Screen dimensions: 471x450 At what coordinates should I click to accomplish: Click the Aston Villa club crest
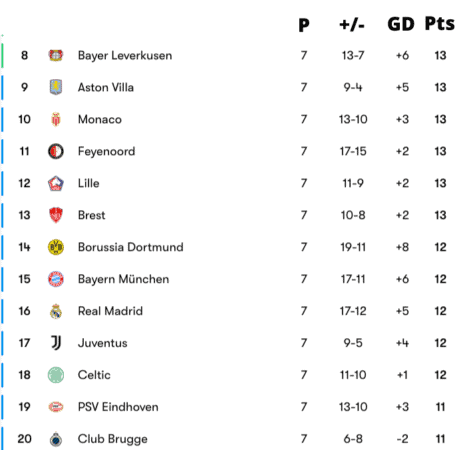click(x=56, y=87)
